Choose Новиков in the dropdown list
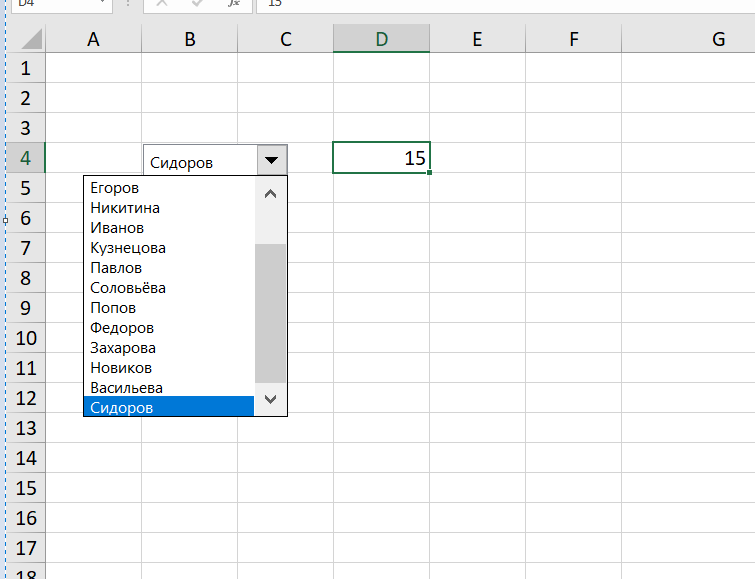This screenshot has width=755, height=579. coord(169,368)
